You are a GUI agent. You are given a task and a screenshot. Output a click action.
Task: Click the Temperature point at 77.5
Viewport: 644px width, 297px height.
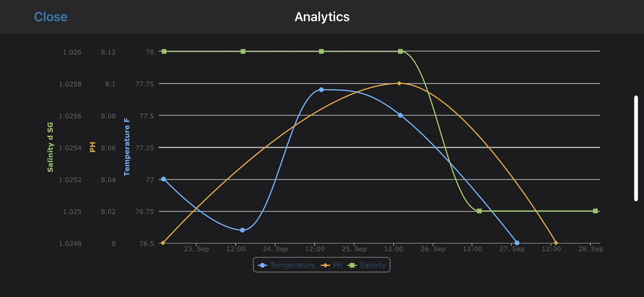coord(400,115)
